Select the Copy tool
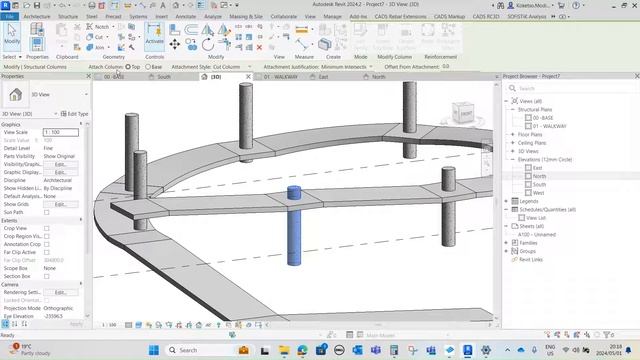The height and width of the screenshot is (360, 640). click(191, 44)
